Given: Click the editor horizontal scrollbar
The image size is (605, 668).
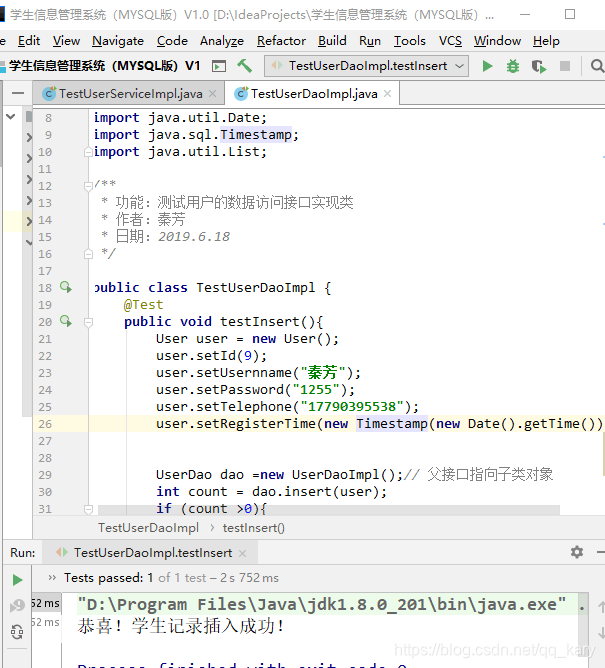Looking at the screenshot, I should point(328,510).
